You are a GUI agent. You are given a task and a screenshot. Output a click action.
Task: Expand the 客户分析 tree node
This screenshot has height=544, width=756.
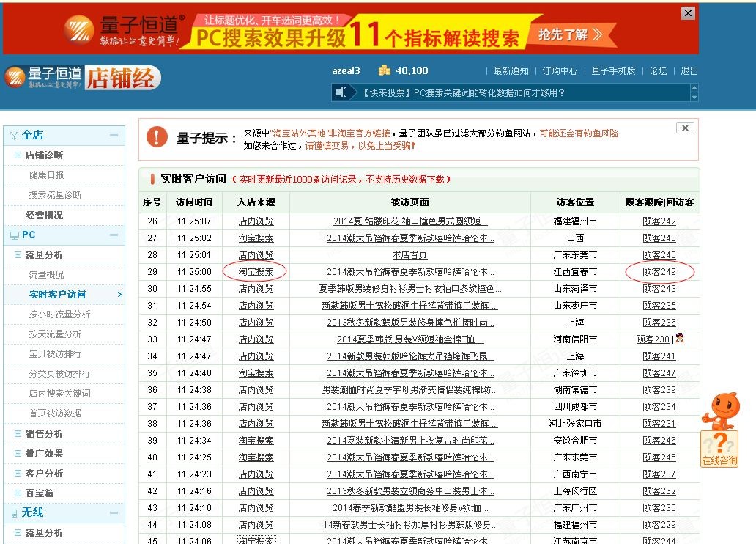coord(18,473)
